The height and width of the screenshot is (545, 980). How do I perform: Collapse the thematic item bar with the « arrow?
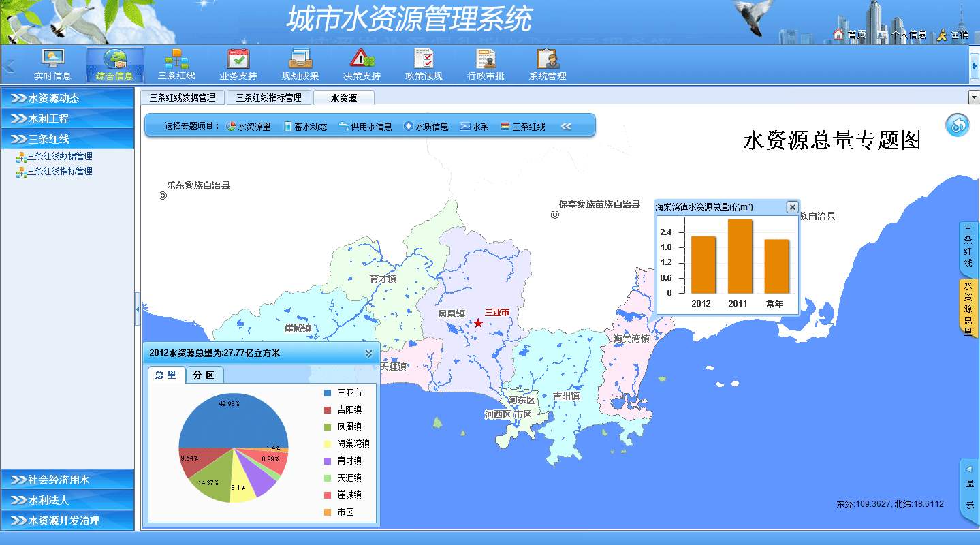[x=567, y=125]
